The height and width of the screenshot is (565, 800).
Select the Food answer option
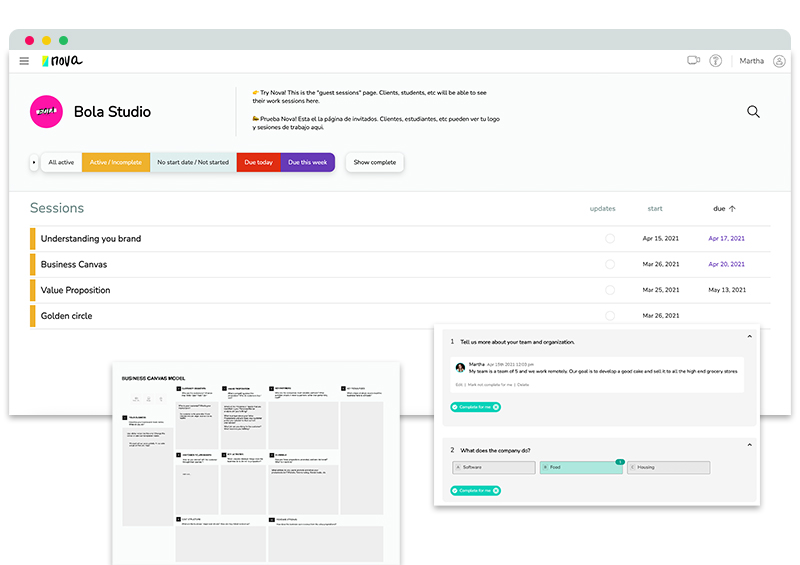point(581,467)
